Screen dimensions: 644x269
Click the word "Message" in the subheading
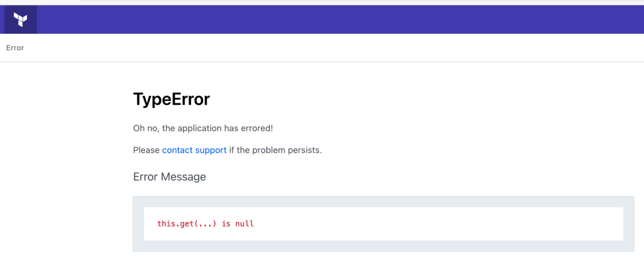183,177
